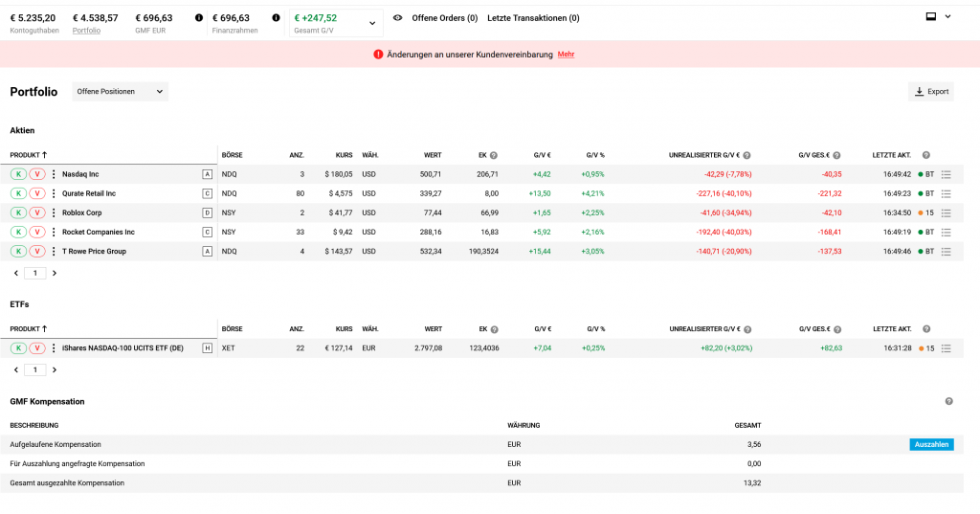
Task: Expand the chevron next to layout icon
Action: coord(947,17)
